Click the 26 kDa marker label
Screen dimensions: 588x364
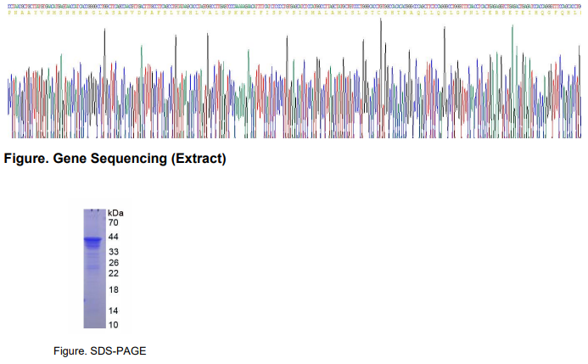coord(114,262)
